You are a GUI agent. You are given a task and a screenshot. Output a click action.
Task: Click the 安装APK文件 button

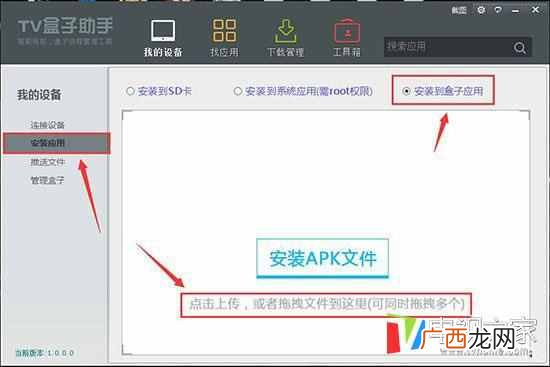click(x=322, y=258)
